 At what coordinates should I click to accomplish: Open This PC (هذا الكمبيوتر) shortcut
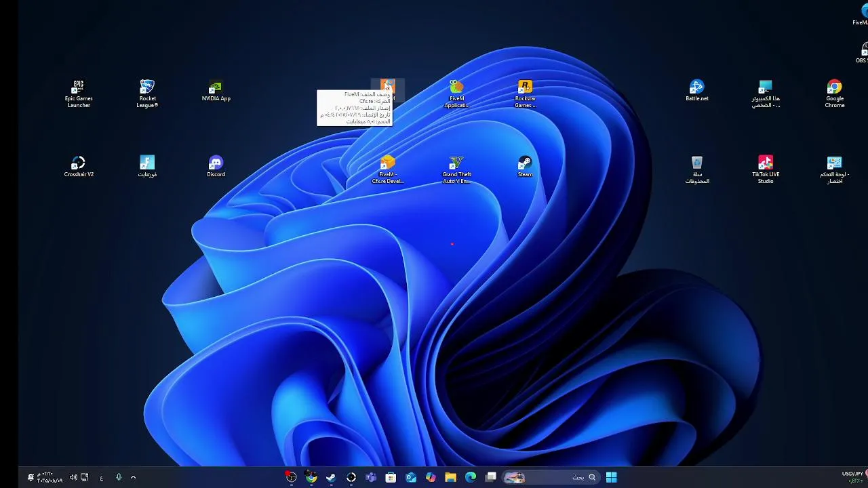pos(766,94)
